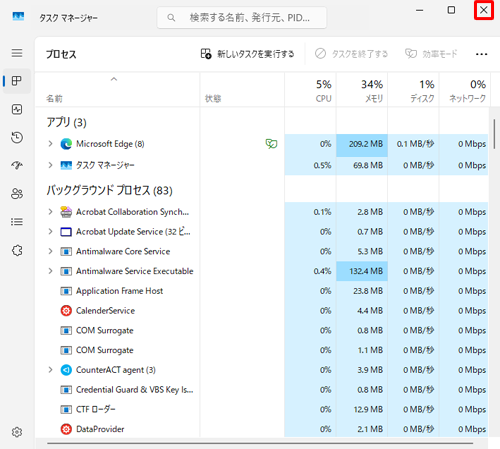Open the Performance sidebar icon
Screen dimensions: 500x449
coord(17,109)
